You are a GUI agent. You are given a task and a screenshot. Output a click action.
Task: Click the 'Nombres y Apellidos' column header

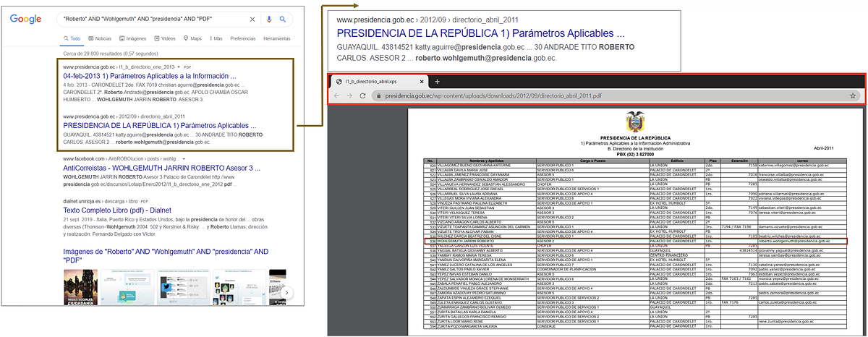click(x=488, y=161)
